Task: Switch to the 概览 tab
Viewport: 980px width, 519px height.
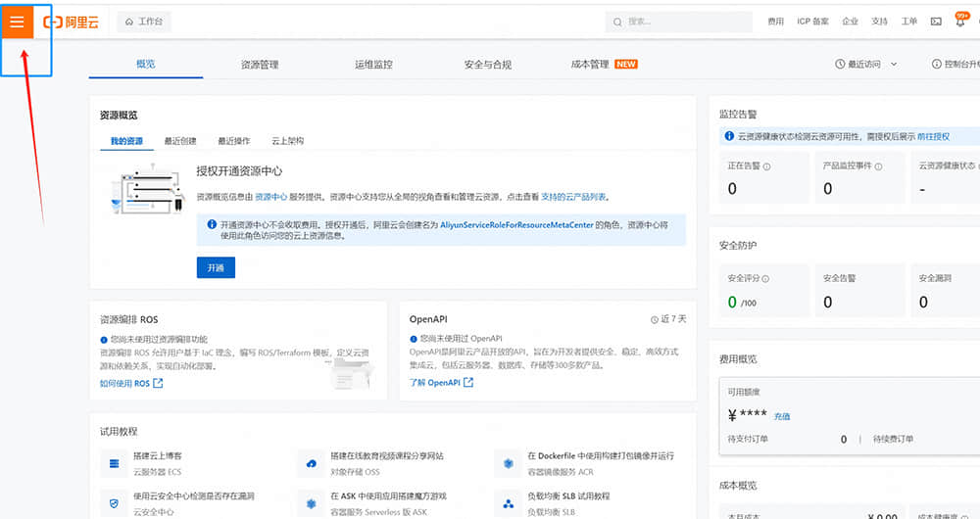Action: click(146, 64)
